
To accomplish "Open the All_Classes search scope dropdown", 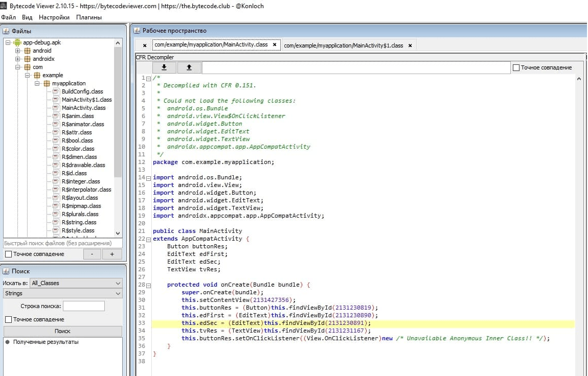I will tap(76, 283).
